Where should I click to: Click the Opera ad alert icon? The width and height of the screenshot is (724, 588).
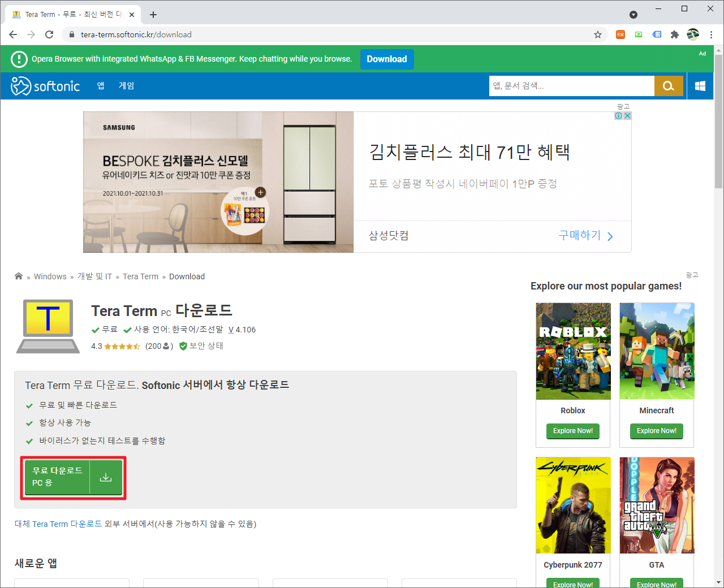click(19, 59)
